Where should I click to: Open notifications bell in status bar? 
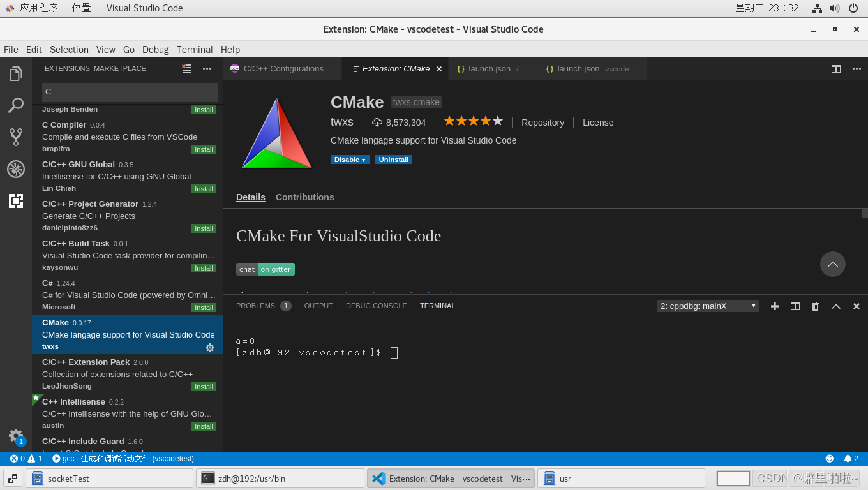tap(851, 459)
